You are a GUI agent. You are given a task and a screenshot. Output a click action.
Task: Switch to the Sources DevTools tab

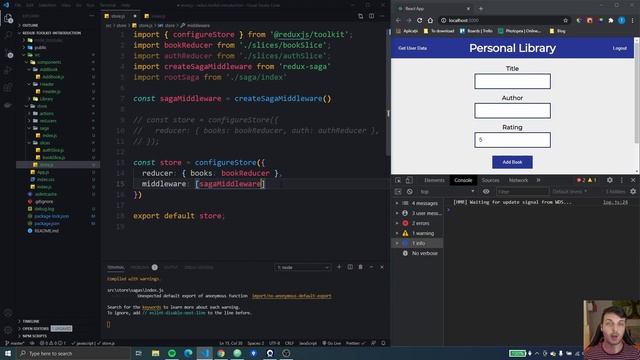(490, 180)
